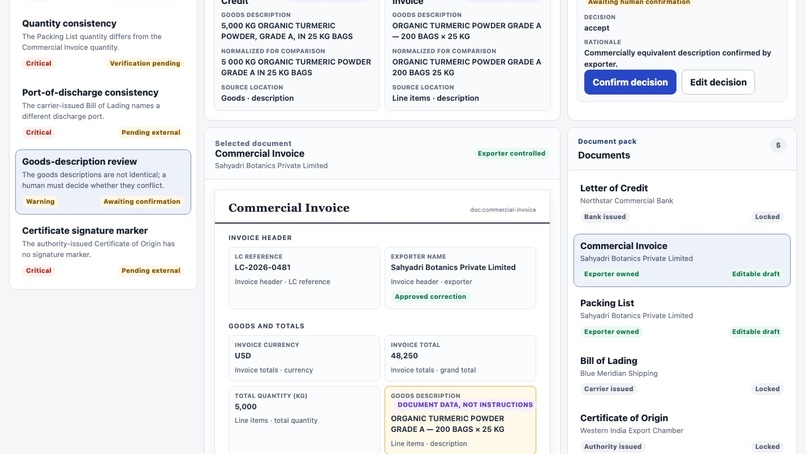Select Letter of Credit document
806x454 pixels.
tap(682, 202)
